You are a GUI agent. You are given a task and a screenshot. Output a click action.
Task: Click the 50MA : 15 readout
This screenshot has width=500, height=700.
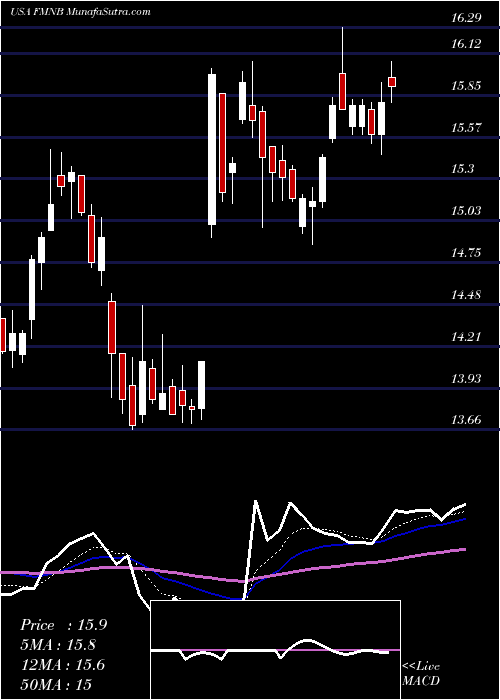[x=56, y=684]
